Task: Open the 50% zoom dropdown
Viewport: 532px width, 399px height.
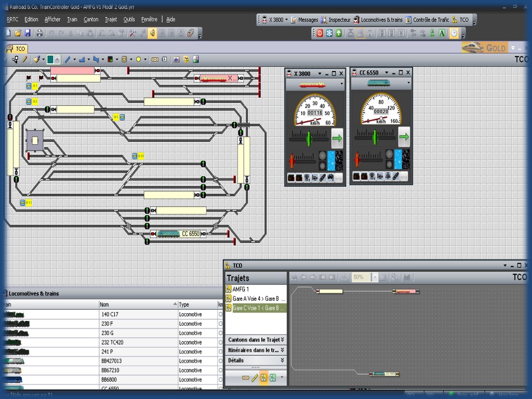Action: (375, 277)
